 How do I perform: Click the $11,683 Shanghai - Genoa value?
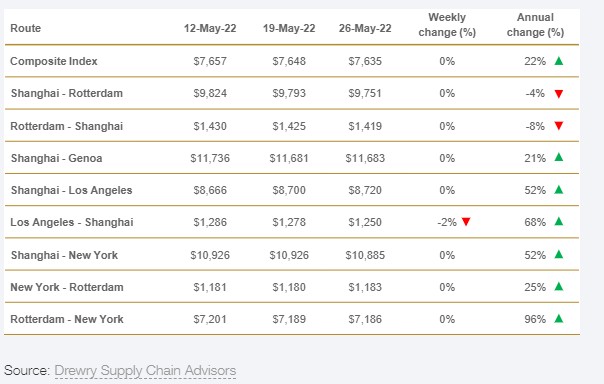[x=365, y=158]
